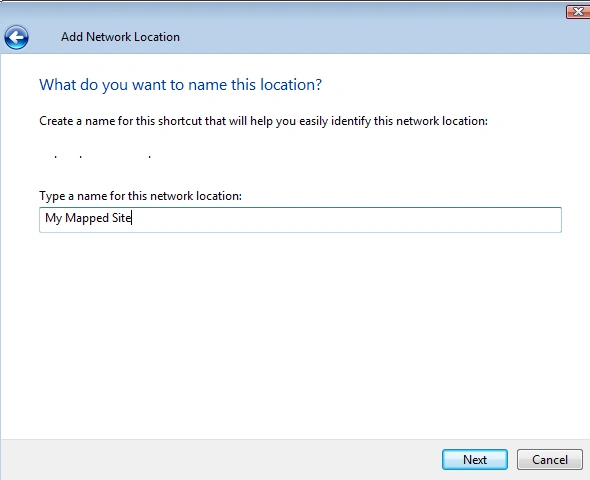Select the 'Add Network Location' title text

(x=120, y=37)
